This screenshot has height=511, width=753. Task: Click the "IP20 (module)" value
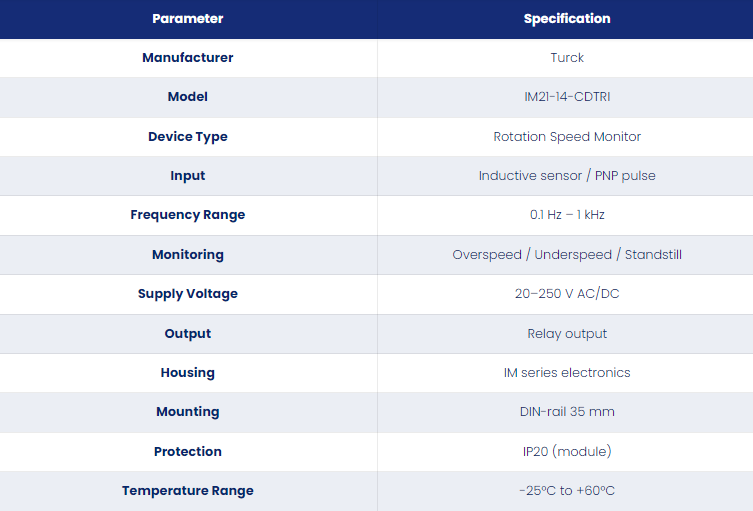coord(567,452)
